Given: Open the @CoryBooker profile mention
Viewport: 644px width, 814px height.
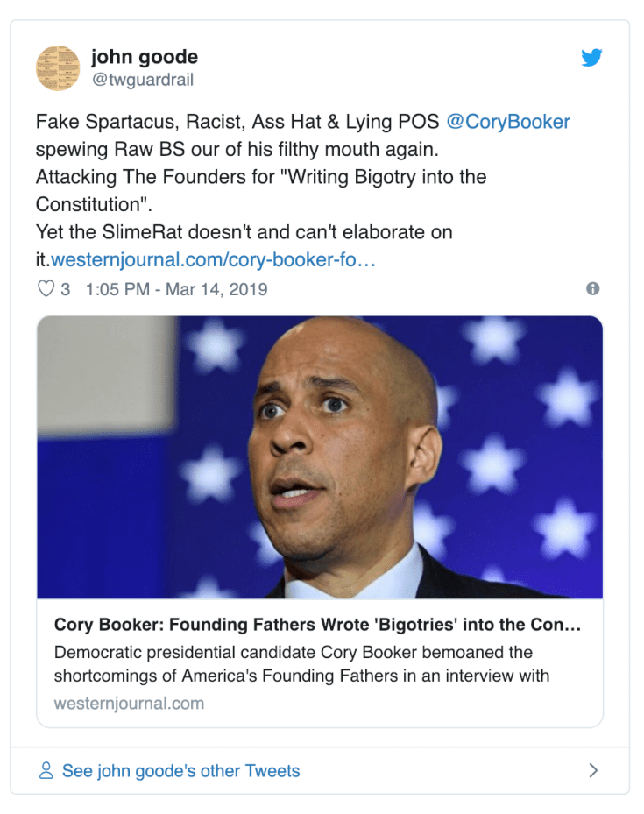Looking at the screenshot, I should (508, 121).
